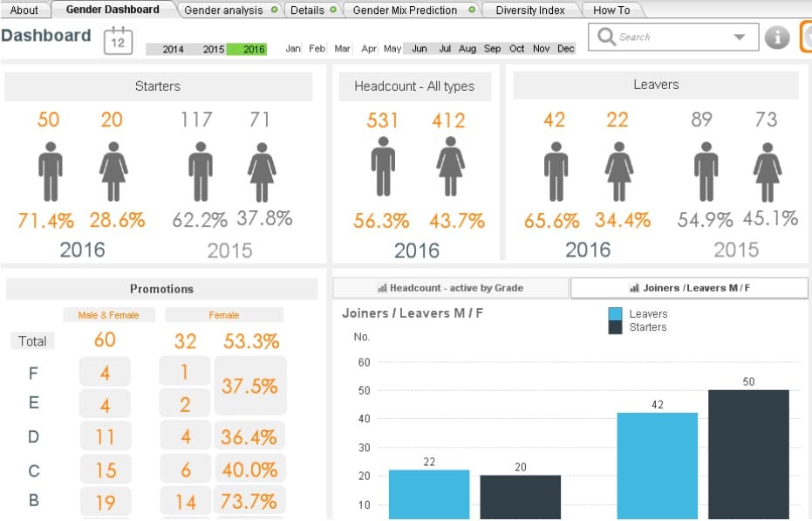Click the 2016 female Leavers figure icon
The height and width of the screenshot is (521, 812).
pos(618,172)
